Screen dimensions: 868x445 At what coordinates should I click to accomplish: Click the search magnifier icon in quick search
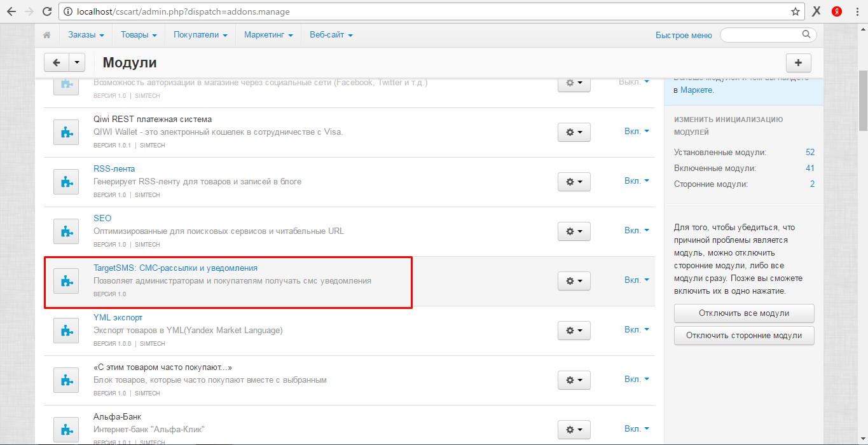tap(806, 34)
